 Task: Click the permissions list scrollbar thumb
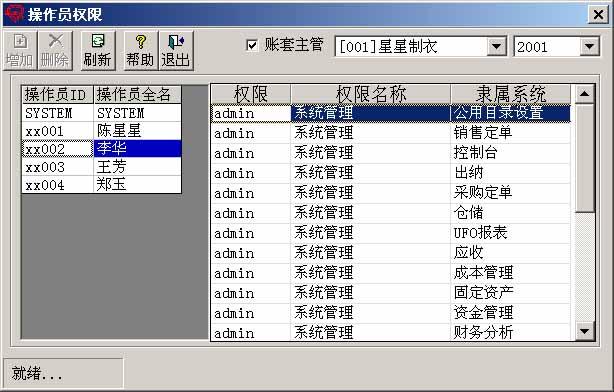click(584, 158)
